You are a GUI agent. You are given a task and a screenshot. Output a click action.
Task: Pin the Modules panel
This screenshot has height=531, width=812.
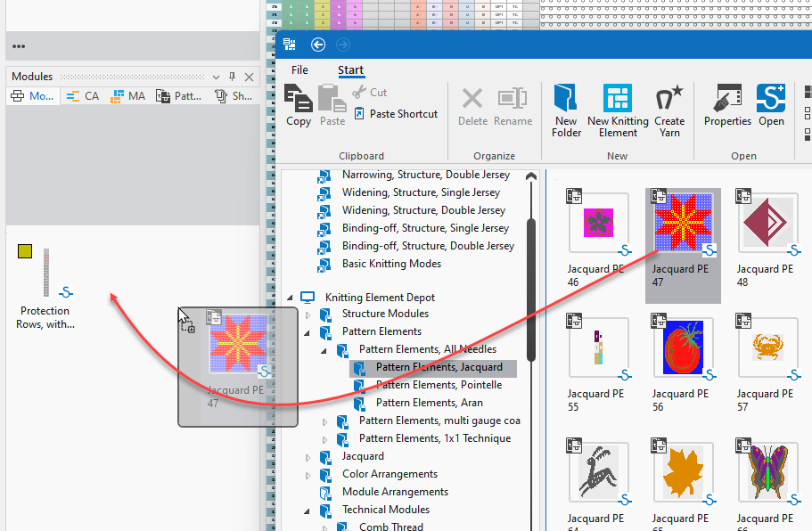pos(233,77)
